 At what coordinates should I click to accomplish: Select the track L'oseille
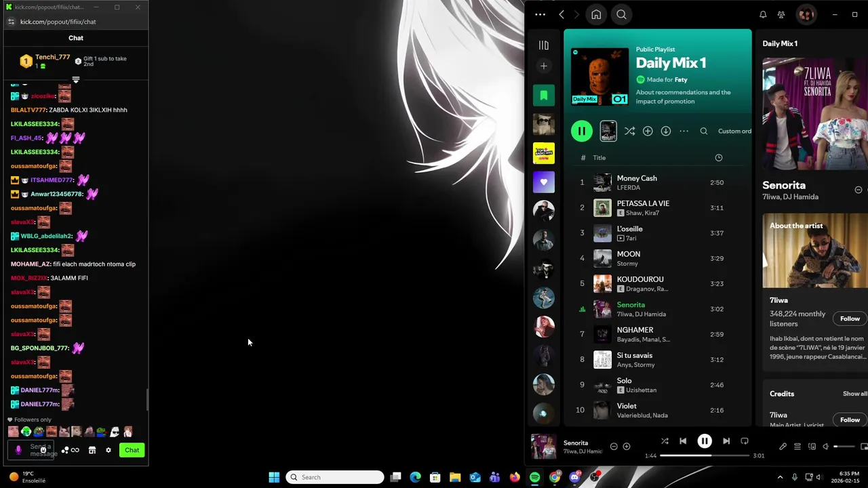658,233
